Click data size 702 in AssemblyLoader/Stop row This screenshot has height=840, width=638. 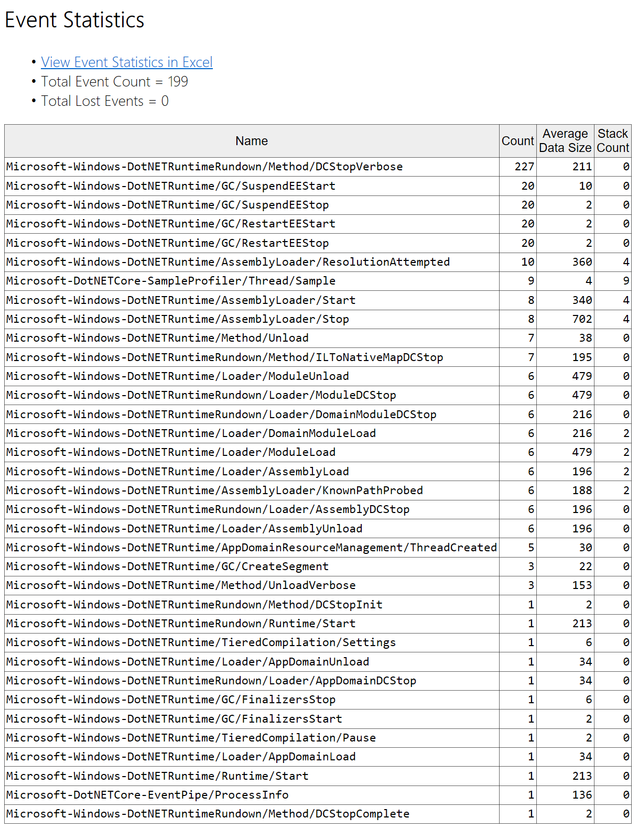coord(582,319)
